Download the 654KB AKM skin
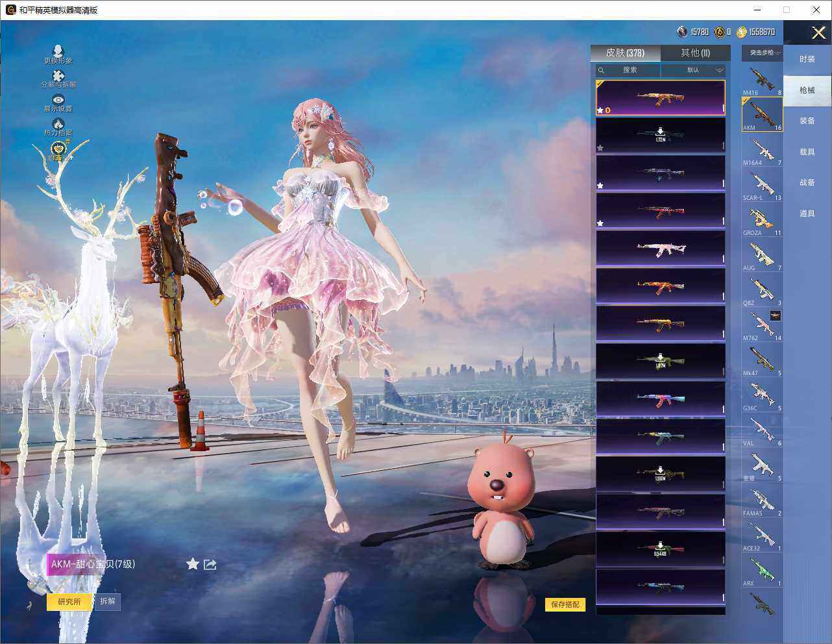Image resolution: width=832 pixels, height=644 pixels. pyautogui.click(x=661, y=549)
